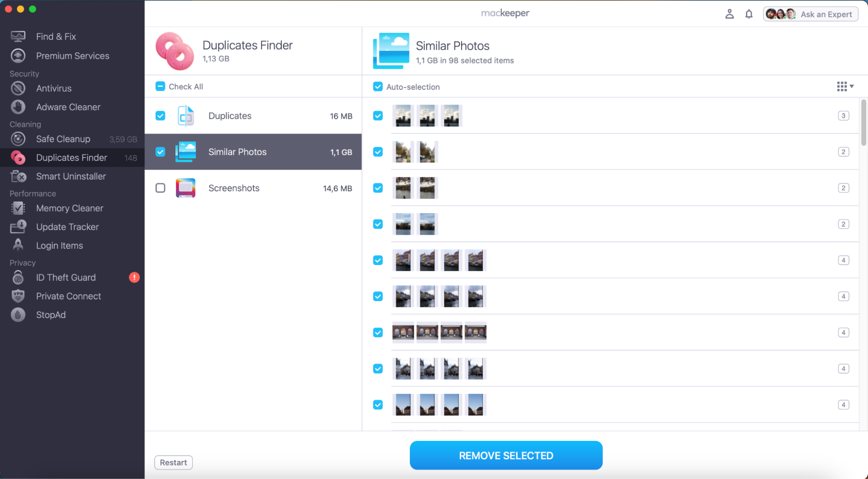Toggle the Auto-selection checkbox
This screenshot has width=868, height=479.
(x=378, y=87)
